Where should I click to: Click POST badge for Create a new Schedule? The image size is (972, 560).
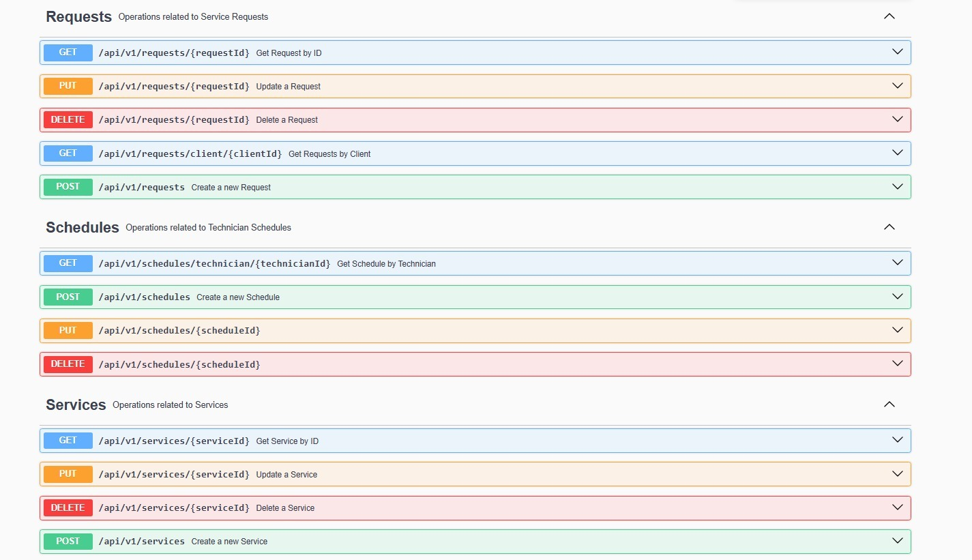click(68, 297)
